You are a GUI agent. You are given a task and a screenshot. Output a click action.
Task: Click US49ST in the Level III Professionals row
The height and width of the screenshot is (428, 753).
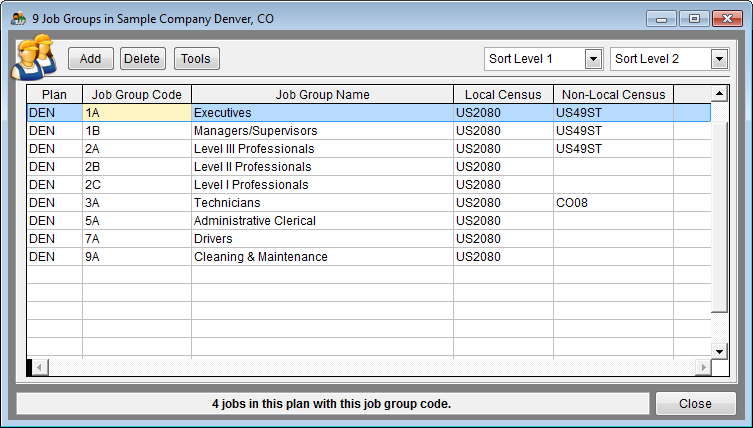click(614, 149)
